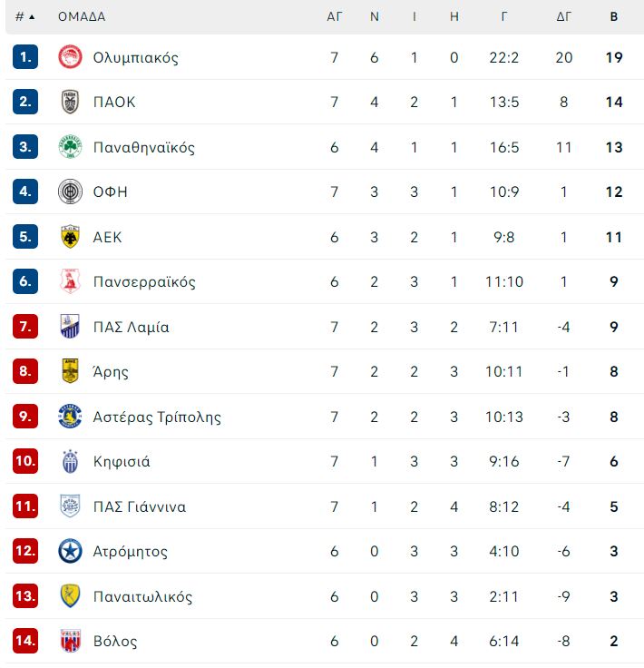Click the Βόλος red and blue crest
The image size is (644, 668).
tap(70, 641)
